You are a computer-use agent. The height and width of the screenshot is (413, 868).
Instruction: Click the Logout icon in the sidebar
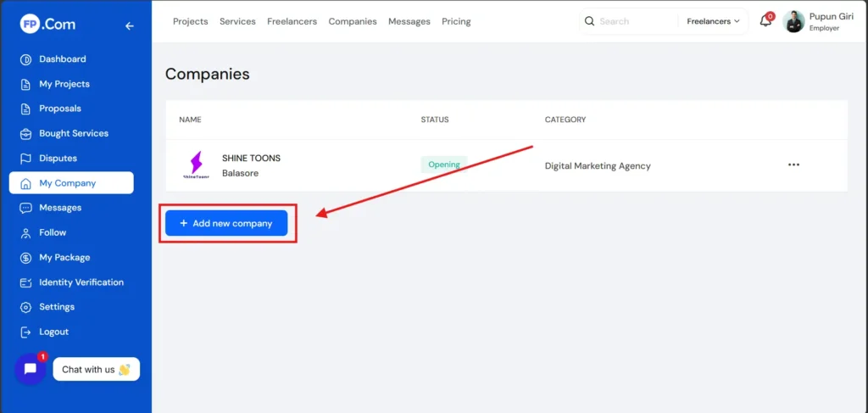point(25,332)
